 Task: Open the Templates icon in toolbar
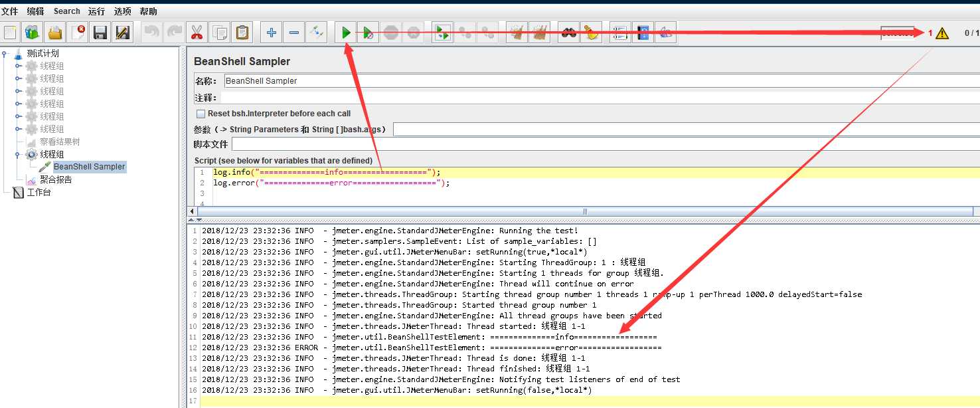(33, 33)
